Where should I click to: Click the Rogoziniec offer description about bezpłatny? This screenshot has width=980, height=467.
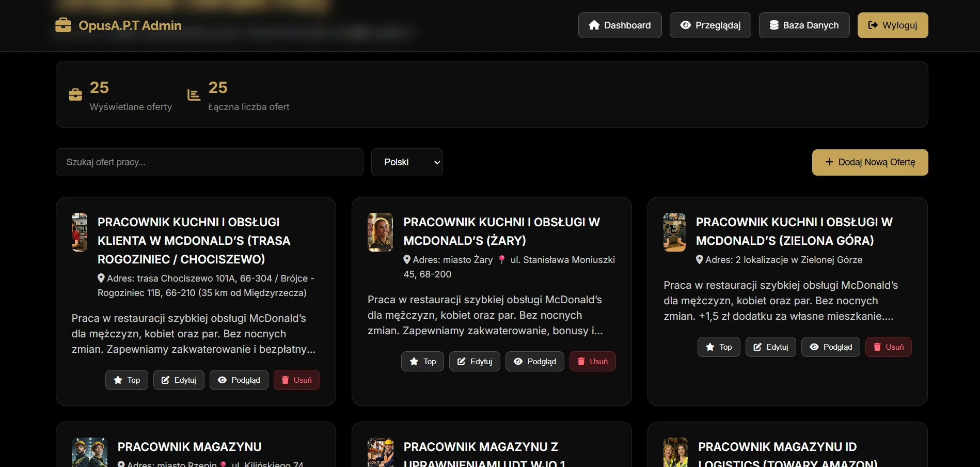[x=194, y=334]
